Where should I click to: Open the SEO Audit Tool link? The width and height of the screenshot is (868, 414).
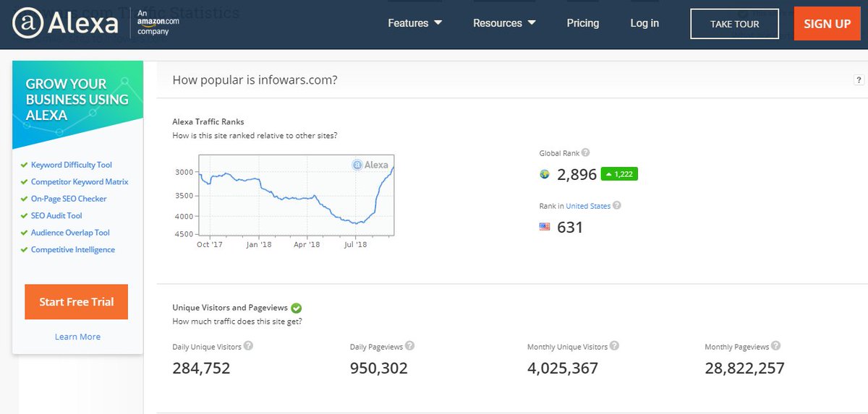(x=56, y=215)
